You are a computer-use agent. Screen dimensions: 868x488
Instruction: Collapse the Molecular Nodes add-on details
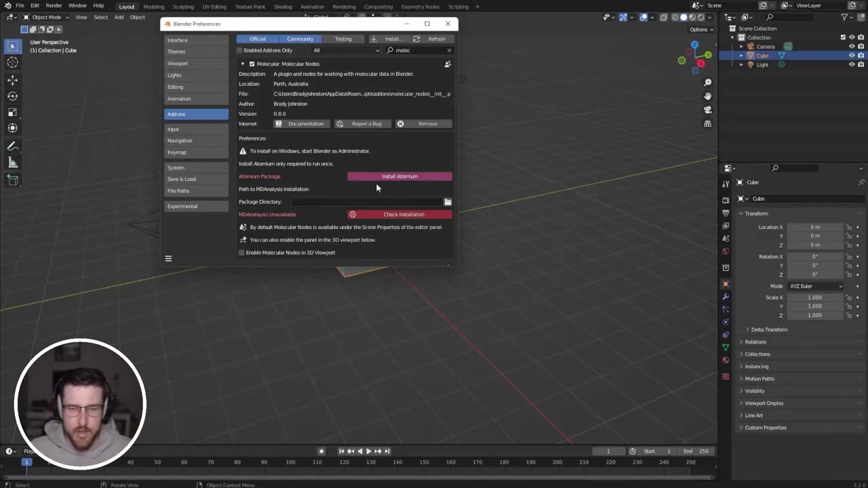click(243, 64)
